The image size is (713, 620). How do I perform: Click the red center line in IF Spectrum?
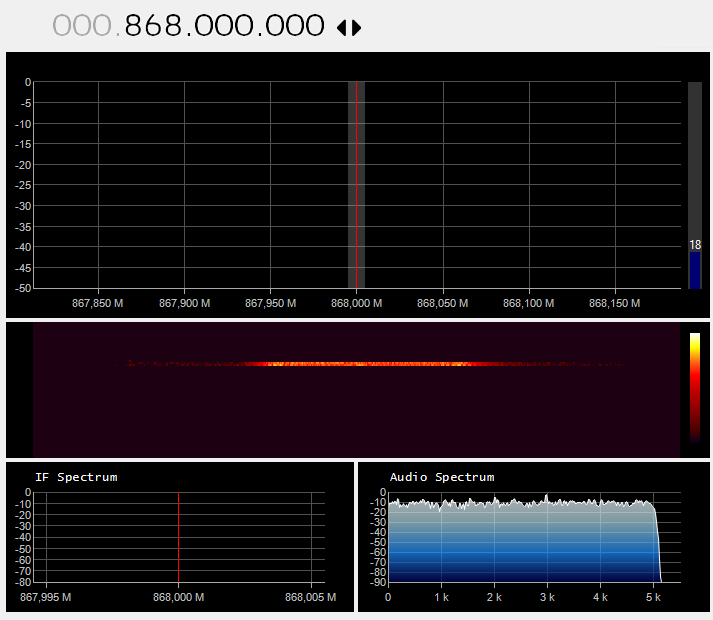tap(178, 537)
